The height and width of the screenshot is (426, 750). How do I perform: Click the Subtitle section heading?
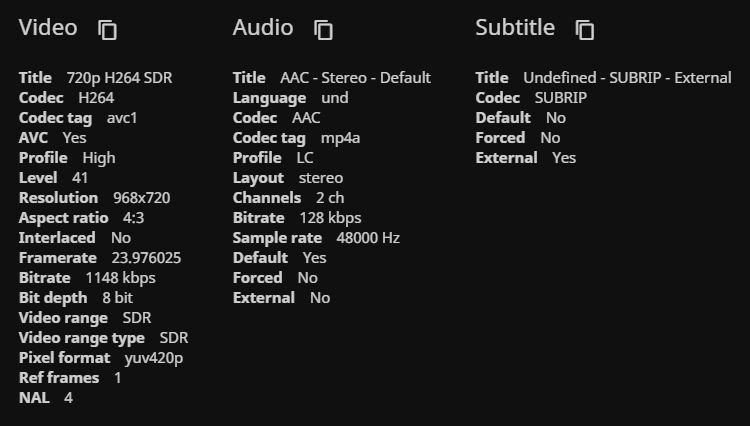(x=515, y=28)
